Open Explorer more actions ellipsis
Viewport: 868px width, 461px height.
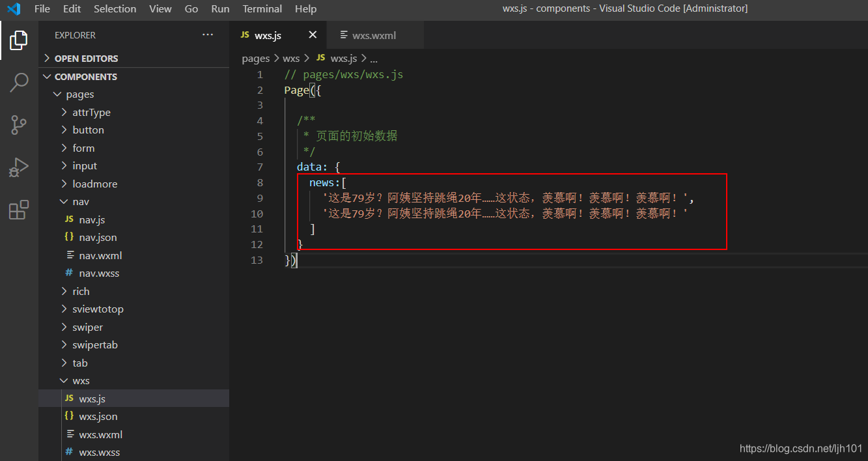(208, 35)
